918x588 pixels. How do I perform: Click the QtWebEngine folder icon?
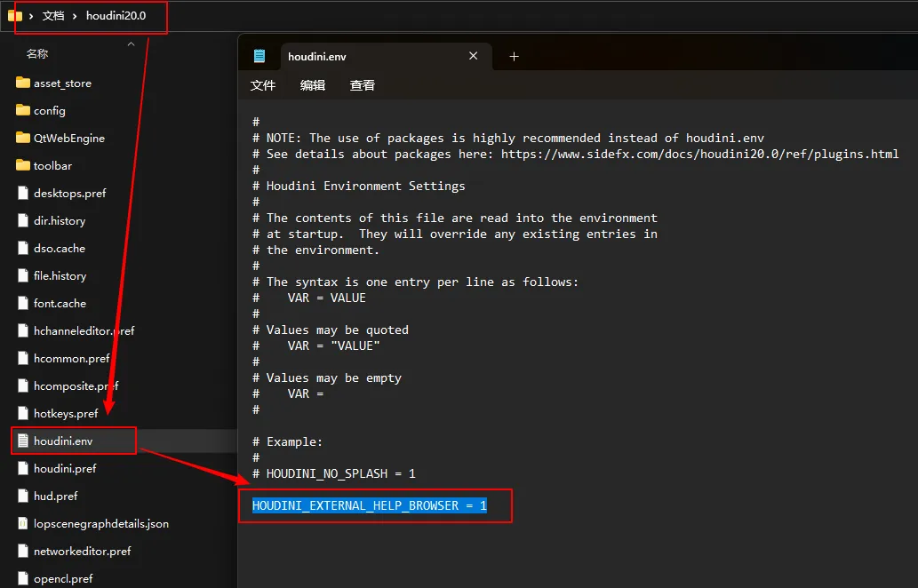point(23,138)
